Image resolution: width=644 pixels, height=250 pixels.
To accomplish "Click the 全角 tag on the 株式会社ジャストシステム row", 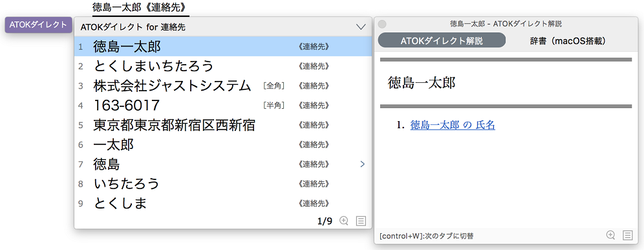I will pyautogui.click(x=274, y=86).
